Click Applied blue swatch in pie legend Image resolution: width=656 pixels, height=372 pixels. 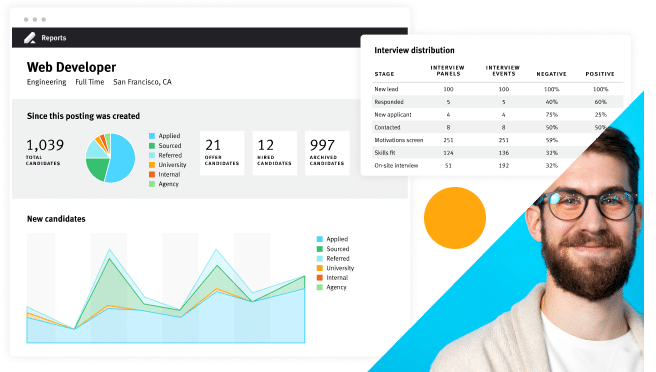tap(152, 136)
